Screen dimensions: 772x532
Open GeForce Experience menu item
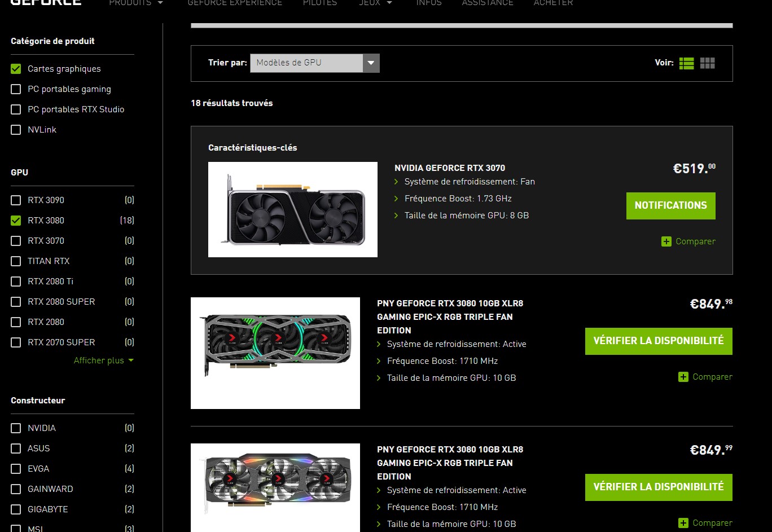click(235, 3)
